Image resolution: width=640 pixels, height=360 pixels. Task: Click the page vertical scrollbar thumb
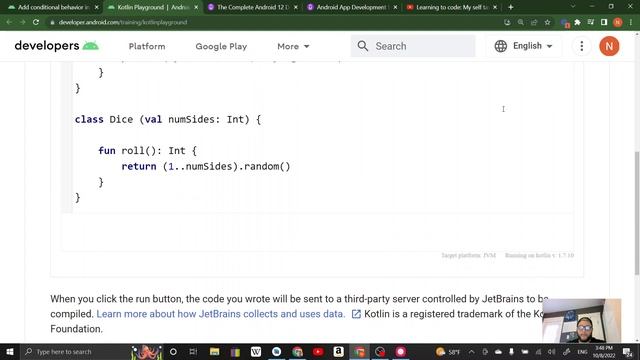coord(637,212)
